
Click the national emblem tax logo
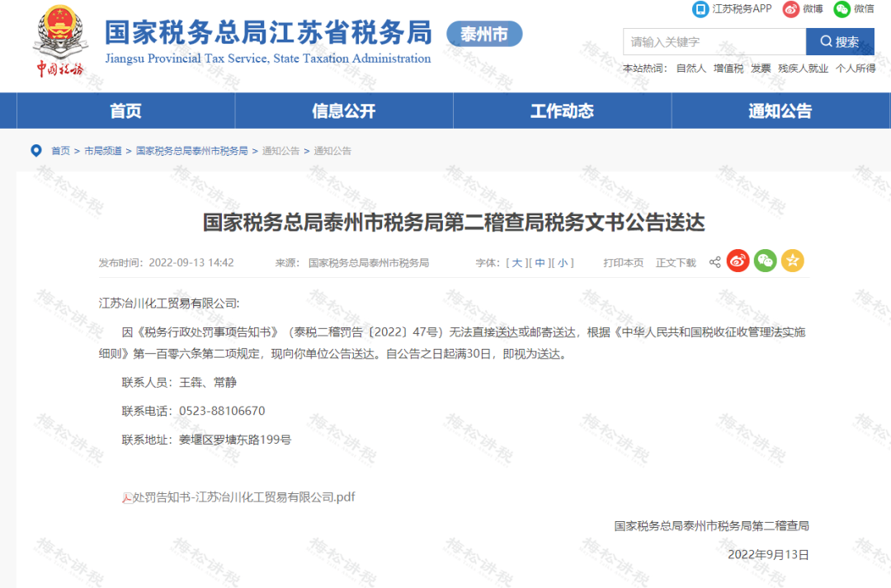(59, 41)
